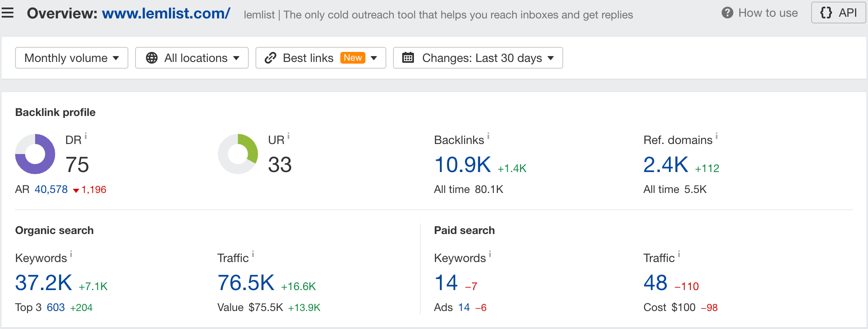
Task: Click the purple DR donut chart
Action: (35, 154)
